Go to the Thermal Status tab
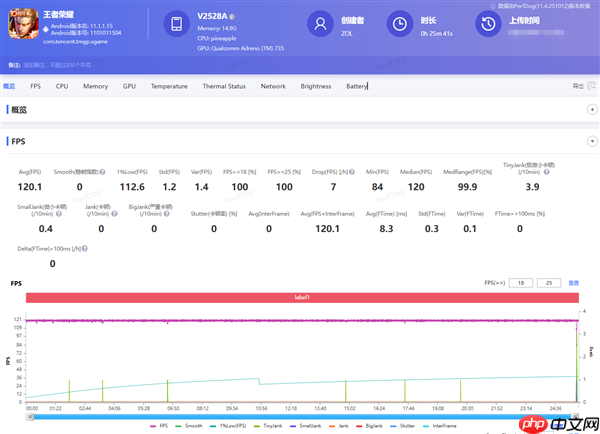This screenshot has height=434, width=600. [x=223, y=87]
